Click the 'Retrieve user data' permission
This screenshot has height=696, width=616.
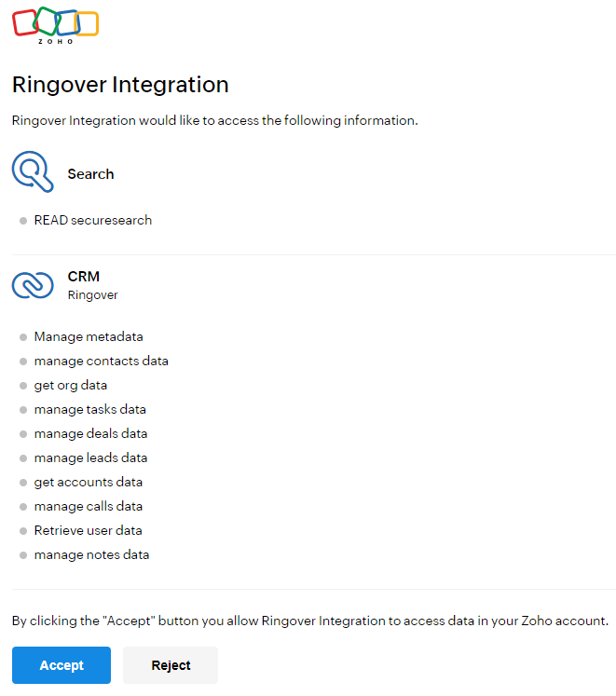88,530
